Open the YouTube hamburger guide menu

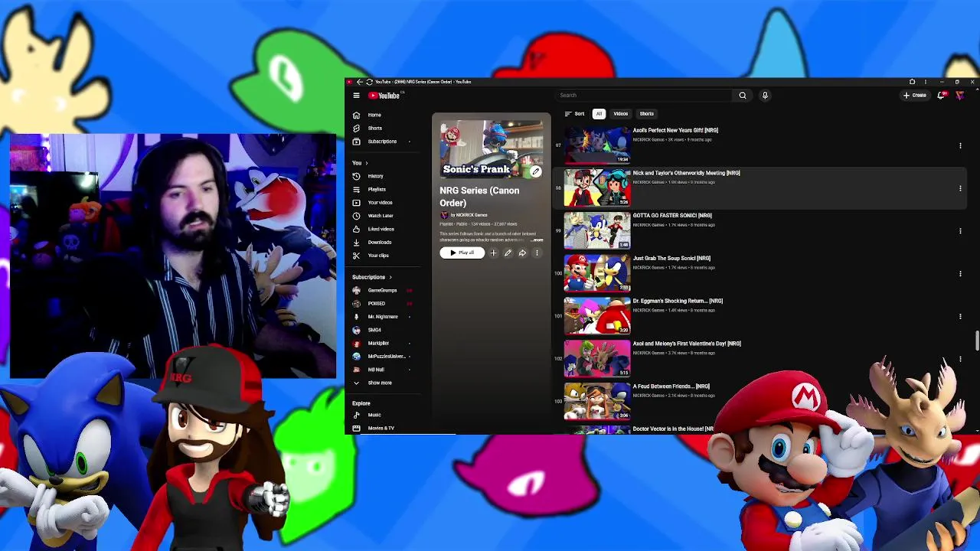click(x=356, y=96)
